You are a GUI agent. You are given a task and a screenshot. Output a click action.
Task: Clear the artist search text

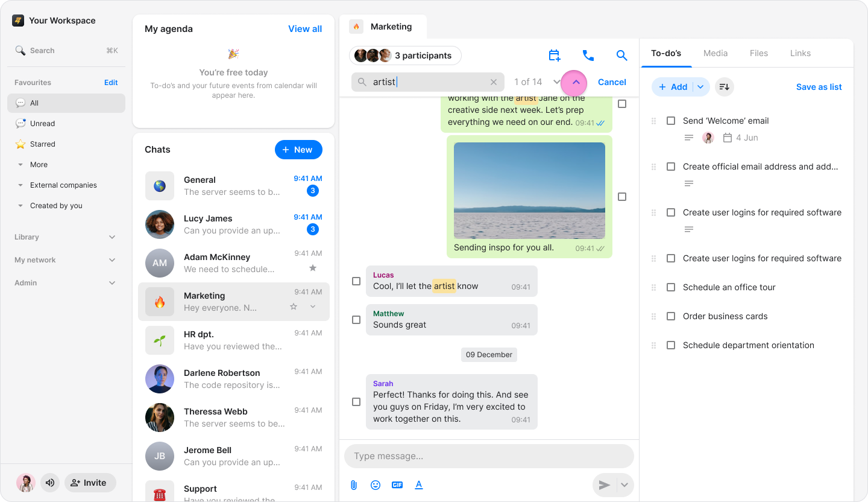pyautogui.click(x=494, y=82)
